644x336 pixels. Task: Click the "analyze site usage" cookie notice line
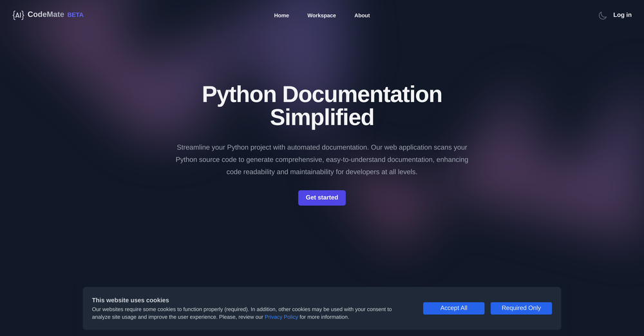[177, 317]
